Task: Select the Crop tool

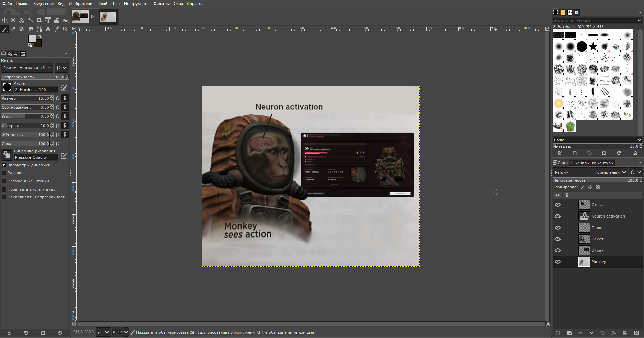Action: [39, 20]
